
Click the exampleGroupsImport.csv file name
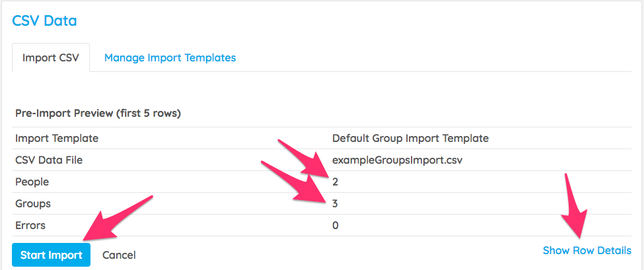pos(397,160)
